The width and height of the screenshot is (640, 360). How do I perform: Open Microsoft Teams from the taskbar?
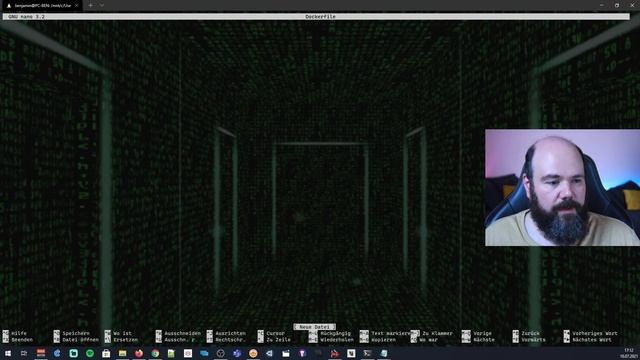point(237,353)
